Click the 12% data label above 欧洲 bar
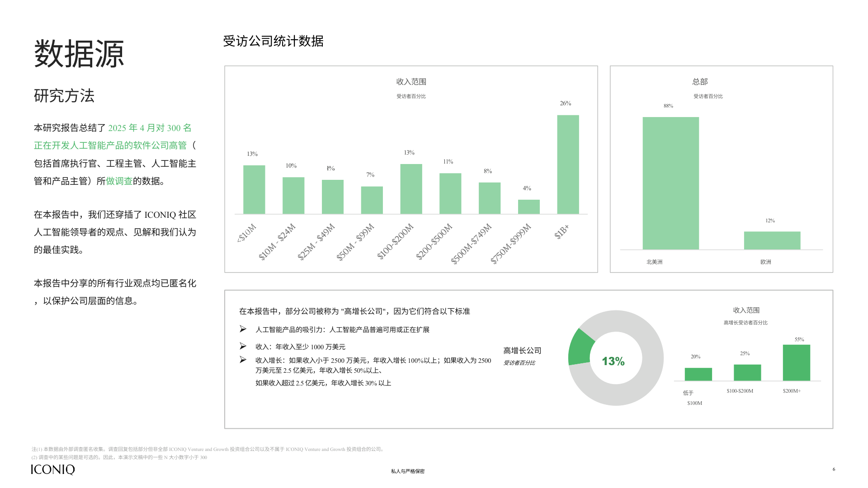 770,221
